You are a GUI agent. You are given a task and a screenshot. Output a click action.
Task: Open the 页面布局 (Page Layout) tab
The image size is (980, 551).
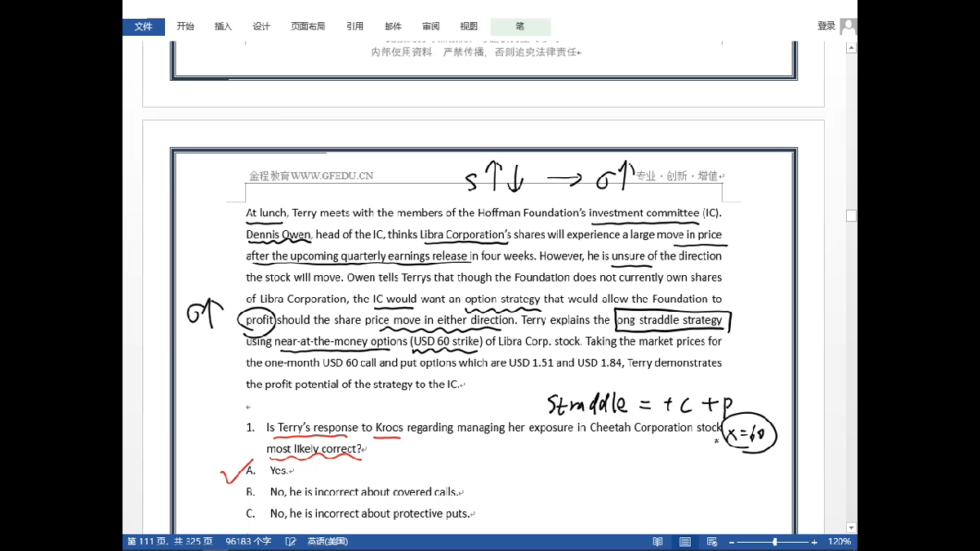308,26
